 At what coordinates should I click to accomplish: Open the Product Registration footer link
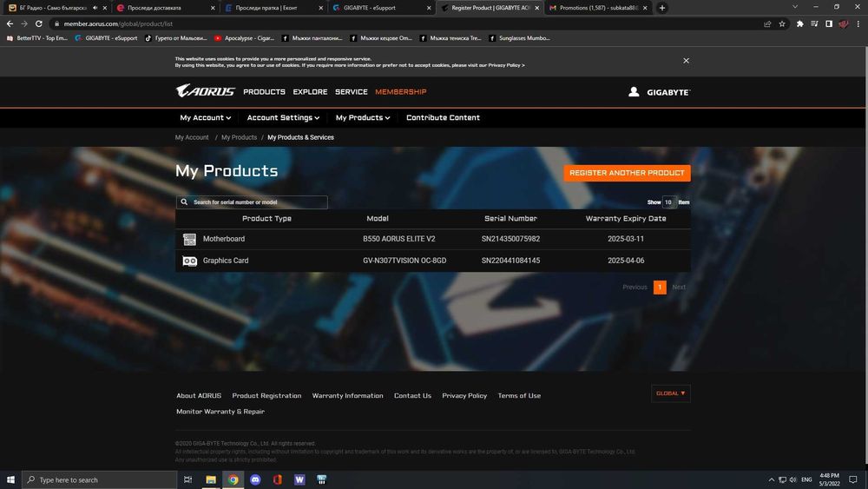266,395
